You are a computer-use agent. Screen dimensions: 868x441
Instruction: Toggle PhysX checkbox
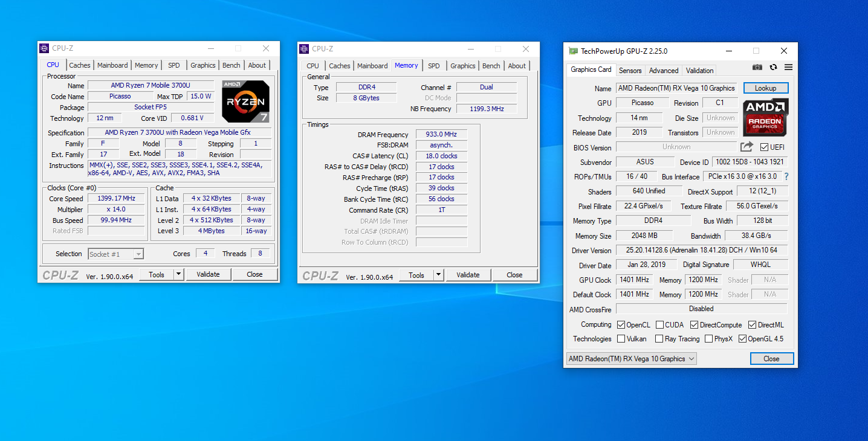tap(708, 339)
